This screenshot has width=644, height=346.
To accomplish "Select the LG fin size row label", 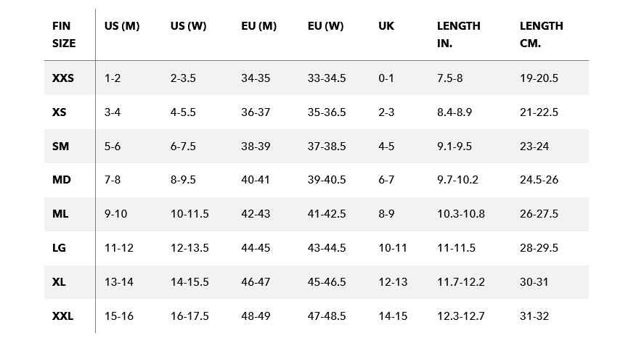I will click(60, 248).
